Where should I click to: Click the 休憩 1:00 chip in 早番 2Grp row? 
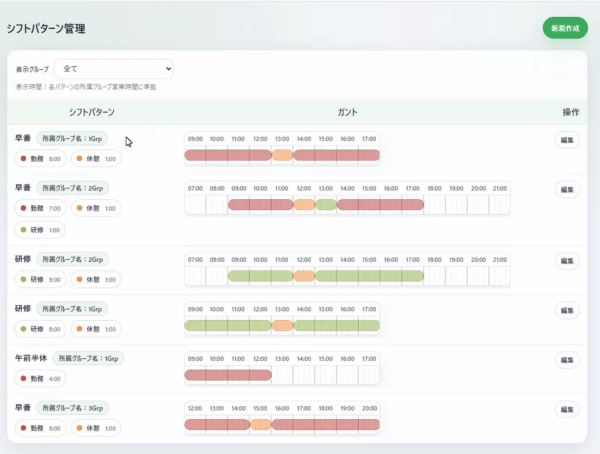(x=96, y=208)
